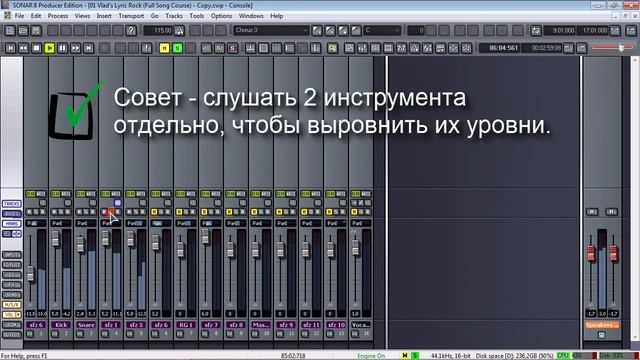640x360 pixels.
Task: Click the Snare strip Pan control
Action: (x=86, y=223)
